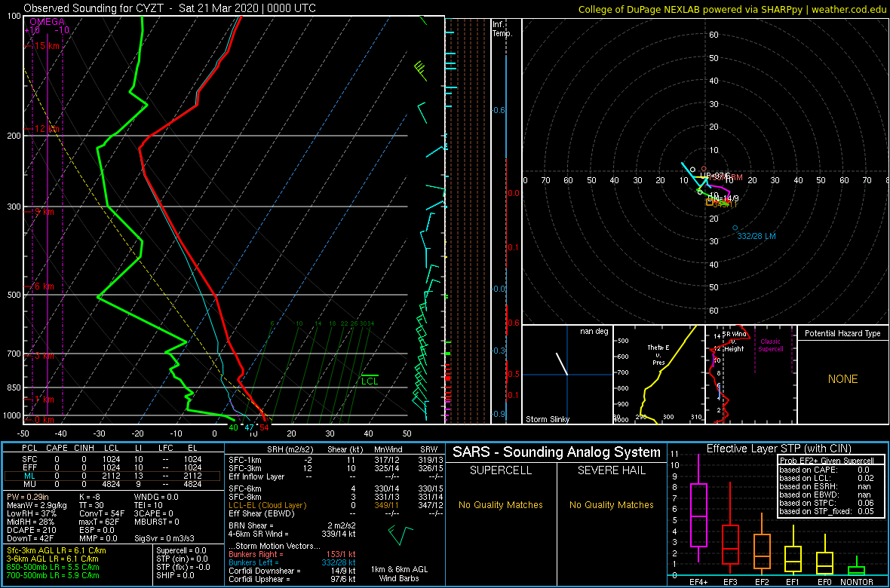This screenshot has height=588, width=890.
Task: Click the 700 pressure axis label
Action: tap(12, 354)
